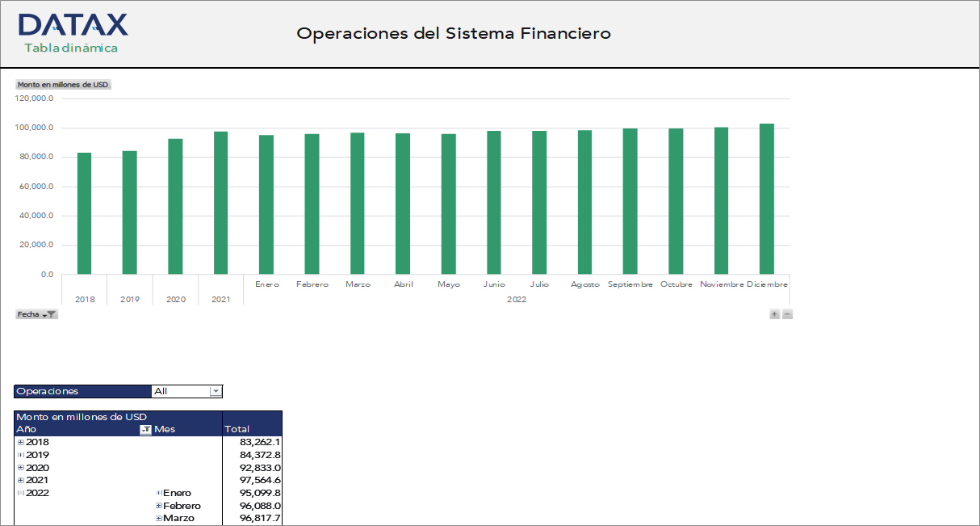980x526 pixels.
Task: Open the Fecha dropdown arrow on the chart
Action: point(44,314)
